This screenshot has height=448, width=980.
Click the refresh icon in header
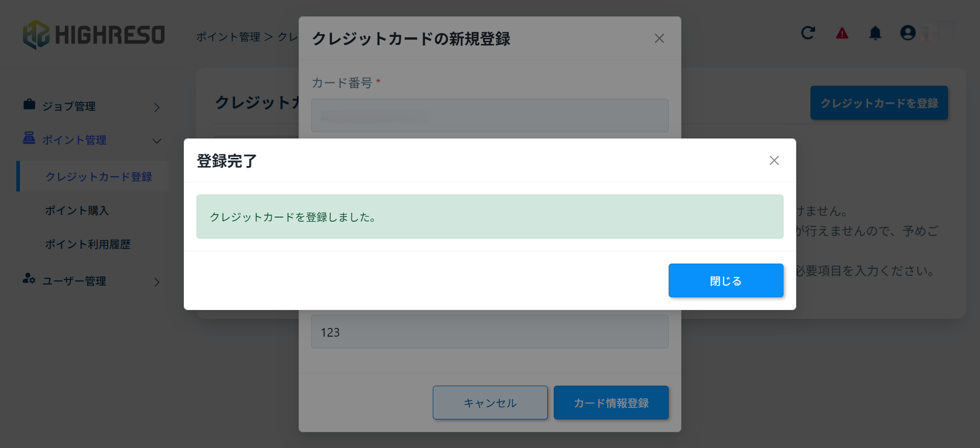click(808, 33)
